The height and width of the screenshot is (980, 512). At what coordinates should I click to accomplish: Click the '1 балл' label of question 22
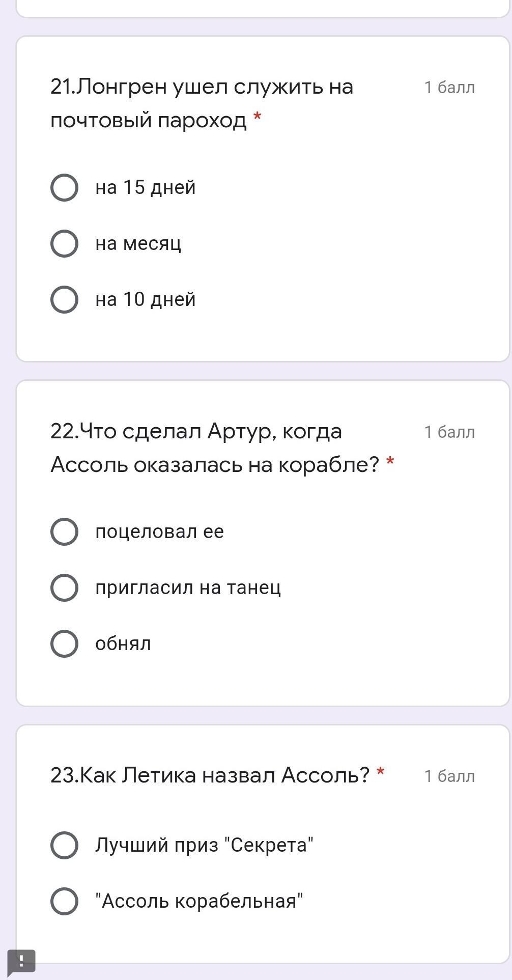pyautogui.click(x=449, y=432)
